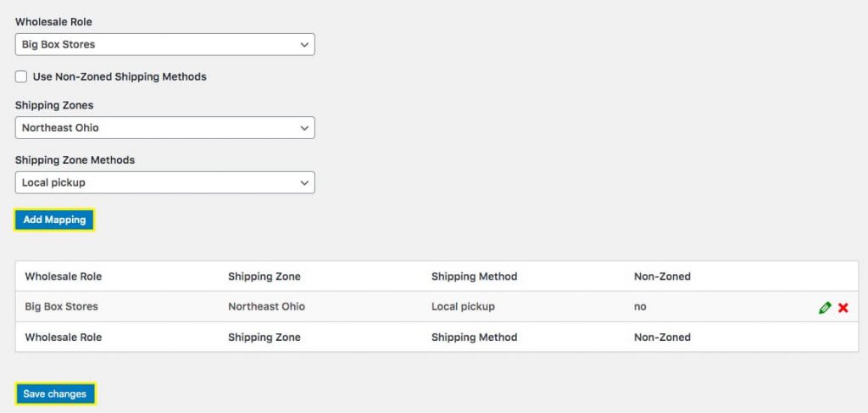Select Big Box Stores cell in table row
Screen dimensions: 868x413
(61, 306)
